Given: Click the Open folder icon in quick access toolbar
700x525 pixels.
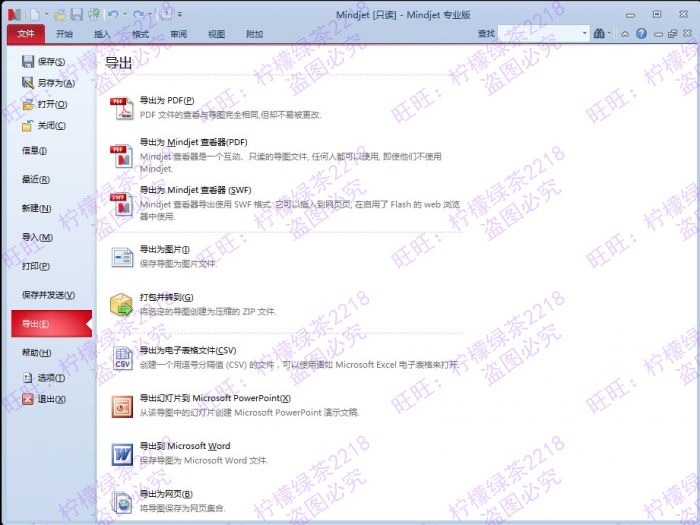Looking at the screenshot, I should click(x=60, y=15).
